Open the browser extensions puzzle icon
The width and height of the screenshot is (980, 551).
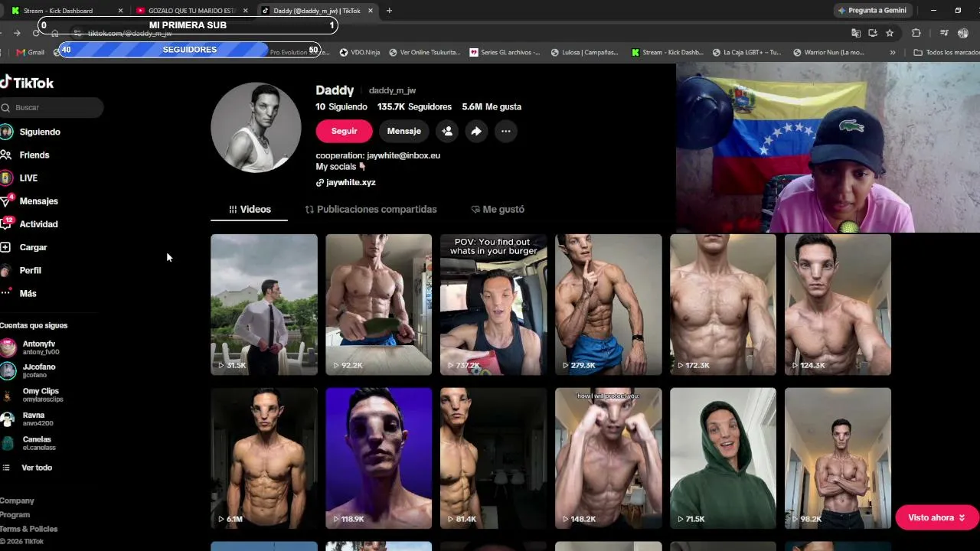[916, 33]
